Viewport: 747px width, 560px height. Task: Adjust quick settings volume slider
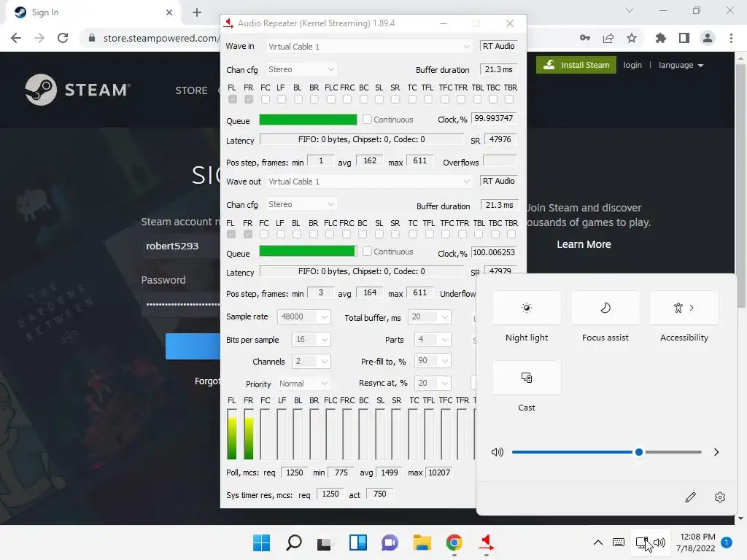pos(606,452)
